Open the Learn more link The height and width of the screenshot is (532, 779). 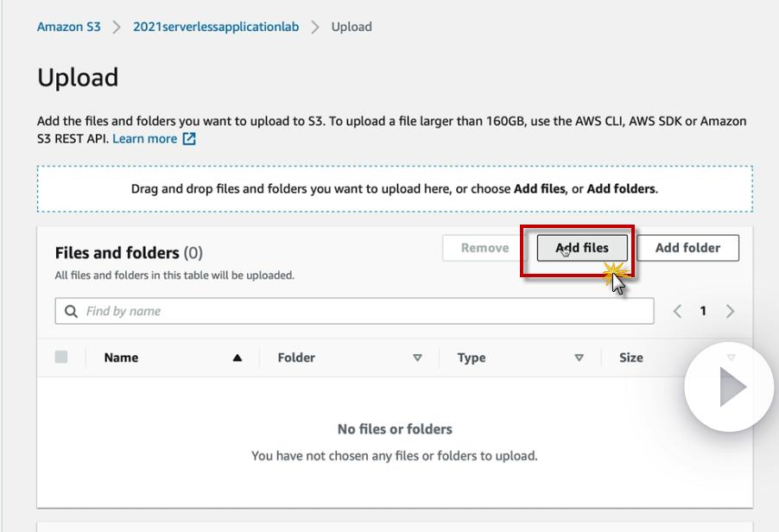[x=144, y=139]
